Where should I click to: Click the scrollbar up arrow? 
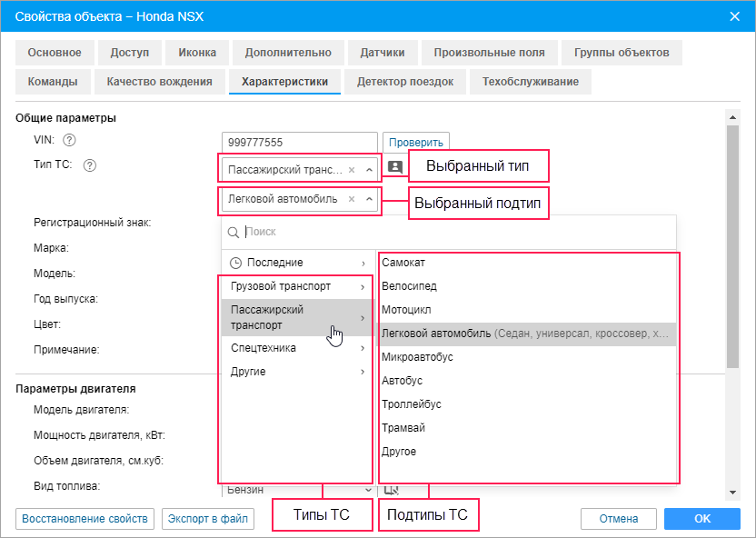733,117
